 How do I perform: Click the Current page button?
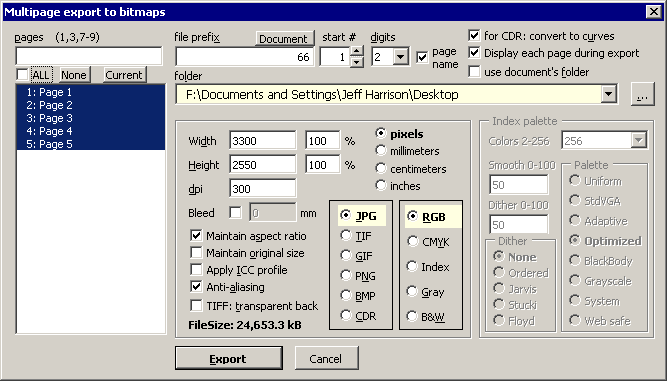coord(124,75)
